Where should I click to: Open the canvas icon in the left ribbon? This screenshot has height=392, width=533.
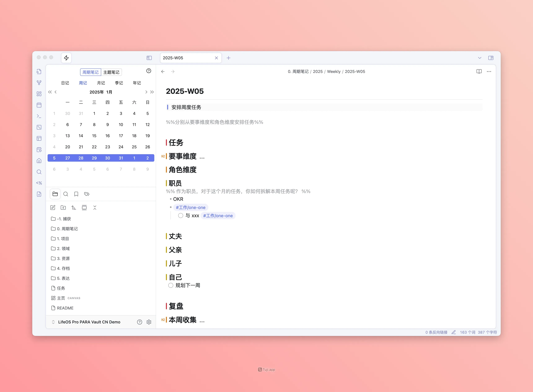[39, 94]
